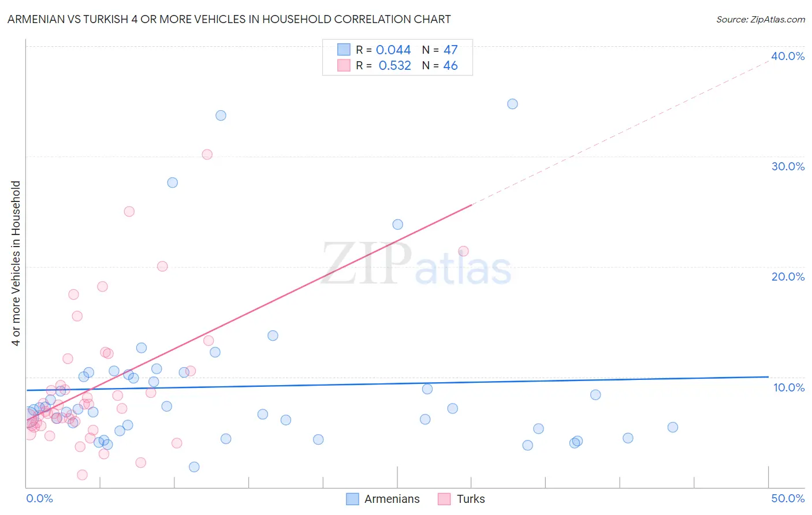Click the lowest pink data point near 1%
This screenshot has width=812, height=515.
tap(82, 475)
